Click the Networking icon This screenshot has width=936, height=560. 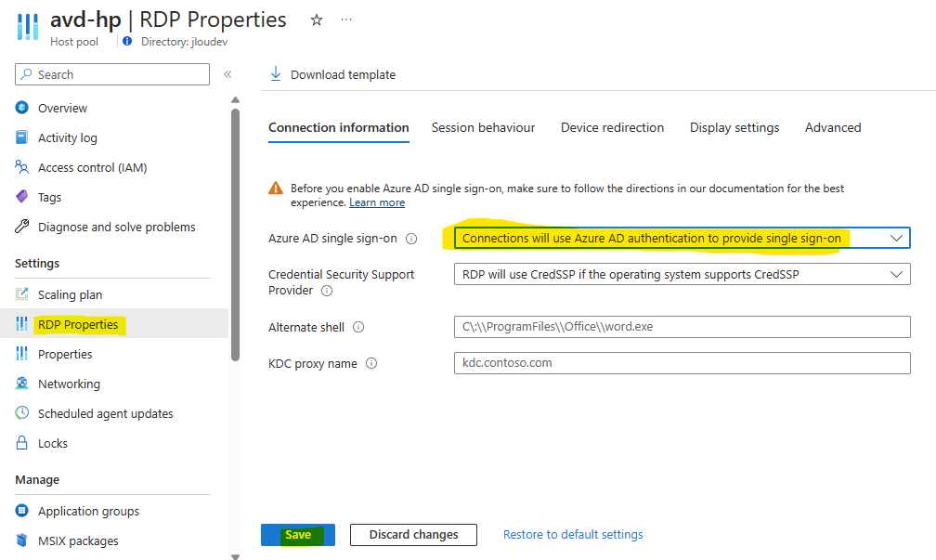click(x=21, y=384)
